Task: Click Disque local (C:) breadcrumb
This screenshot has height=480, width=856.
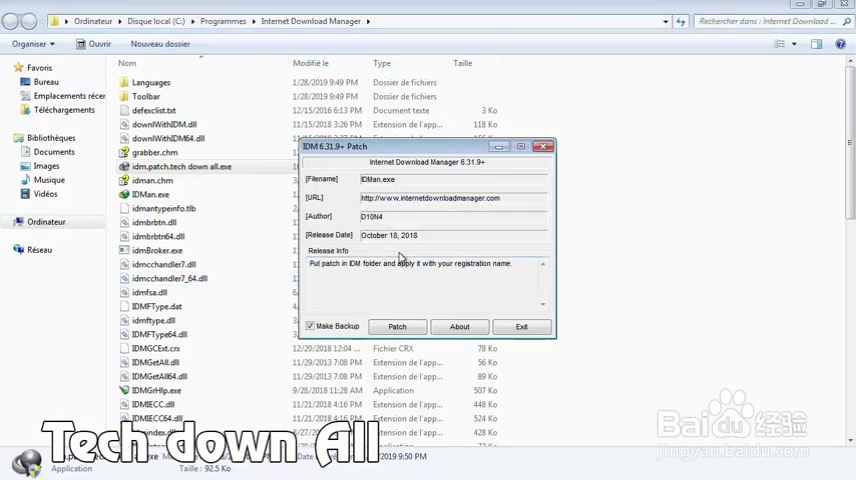Action: point(156,21)
